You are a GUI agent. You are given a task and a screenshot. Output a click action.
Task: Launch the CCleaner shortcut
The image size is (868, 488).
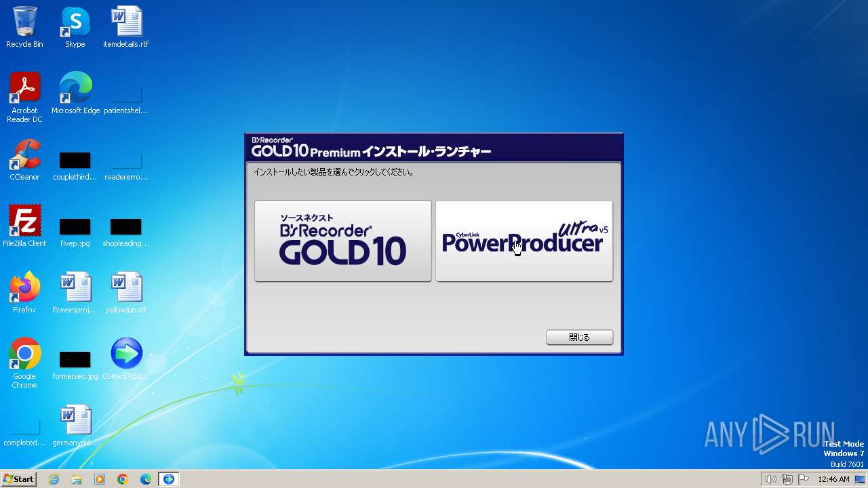(x=24, y=160)
